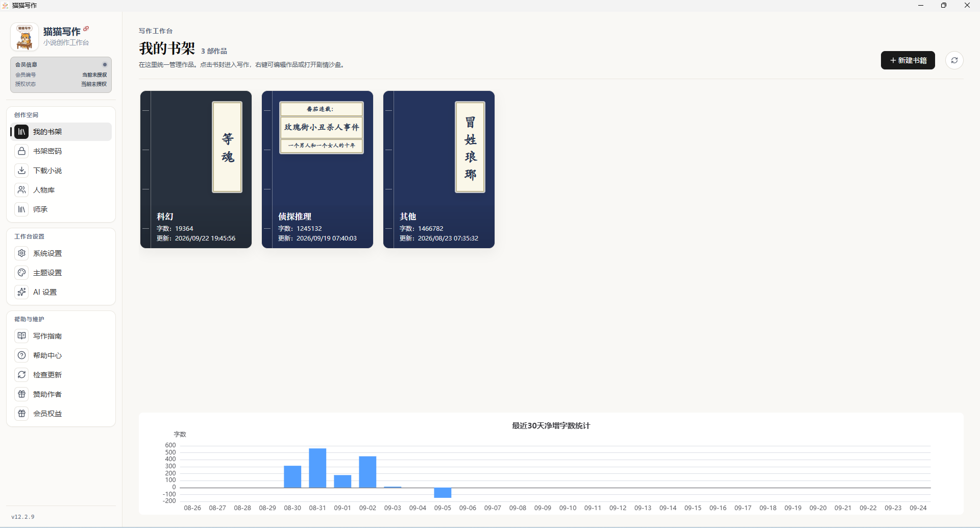Viewport: 980px width, 528px height.
Task: Open AI 设置 label
Action: [45, 292]
